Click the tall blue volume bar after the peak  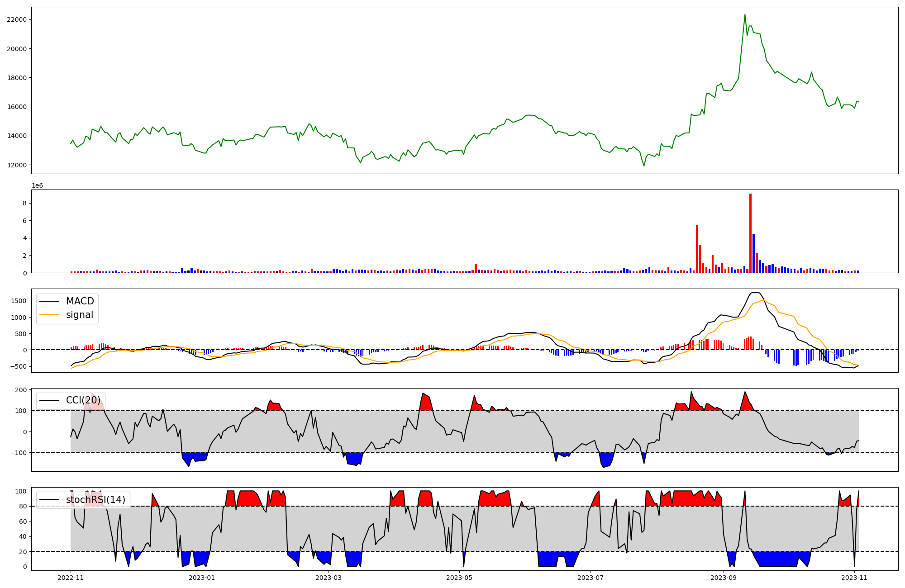[x=753, y=253]
